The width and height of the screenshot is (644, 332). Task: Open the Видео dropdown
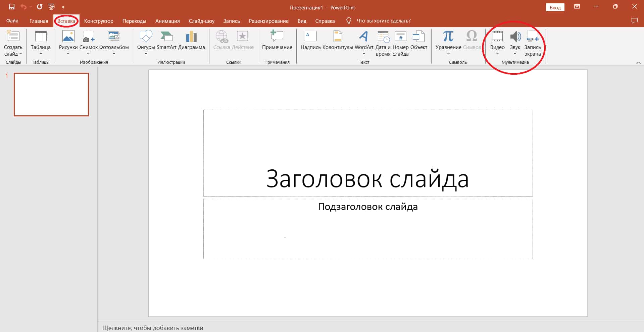497,53
